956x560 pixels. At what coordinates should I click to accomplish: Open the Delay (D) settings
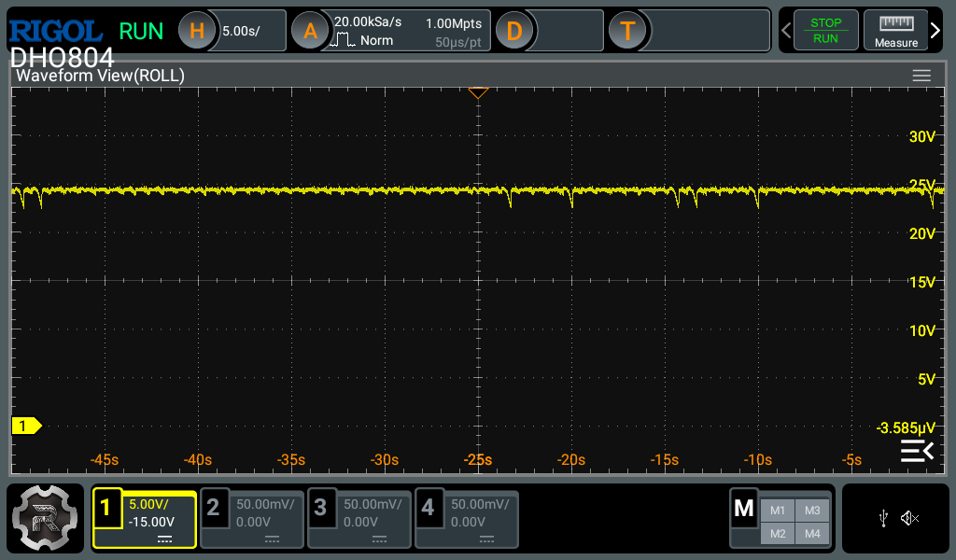514,31
